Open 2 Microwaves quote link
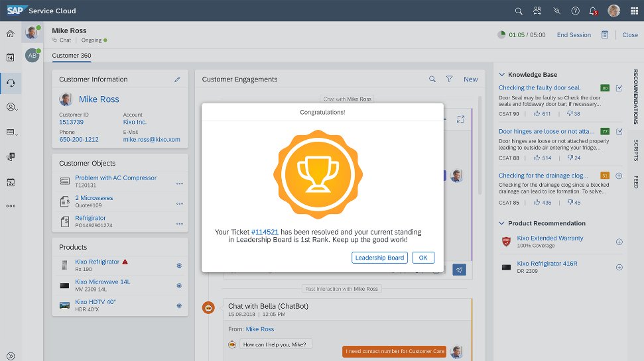The height and width of the screenshot is (361, 644). 94,198
